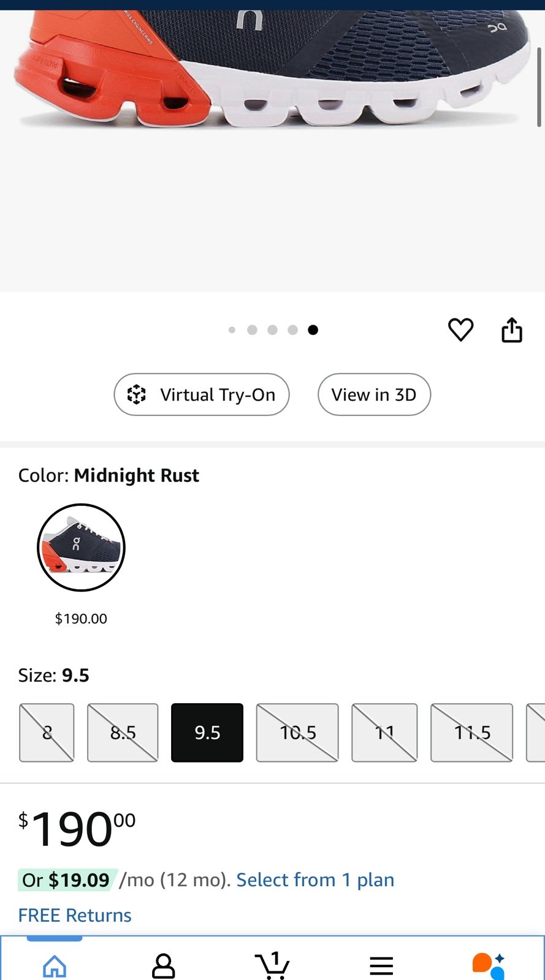Open Select from 1 plan link

click(x=315, y=880)
